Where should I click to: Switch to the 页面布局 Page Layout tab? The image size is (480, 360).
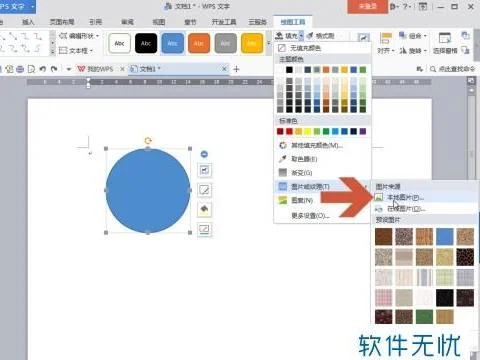[62, 22]
